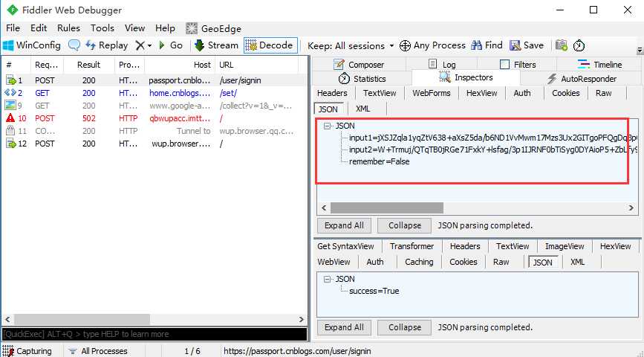The image size is (644, 357).
Task: Toggle the Decode button
Action: [x=270, y=45]
